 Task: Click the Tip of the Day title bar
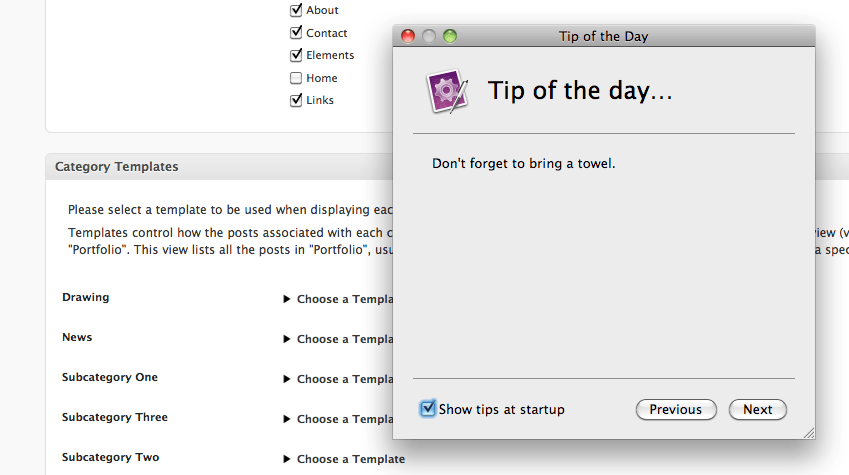pyautogui.click(x=603, y=36)
